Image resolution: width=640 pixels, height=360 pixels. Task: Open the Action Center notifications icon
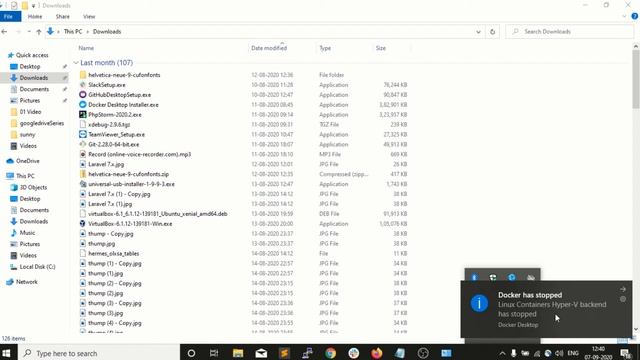(625, 353)
